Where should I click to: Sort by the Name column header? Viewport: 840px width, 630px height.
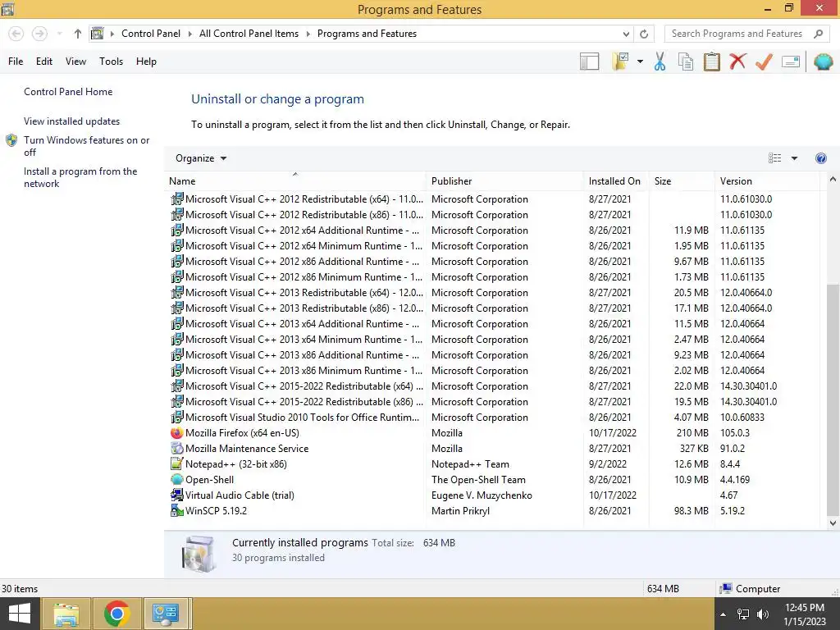pos(295,181)
